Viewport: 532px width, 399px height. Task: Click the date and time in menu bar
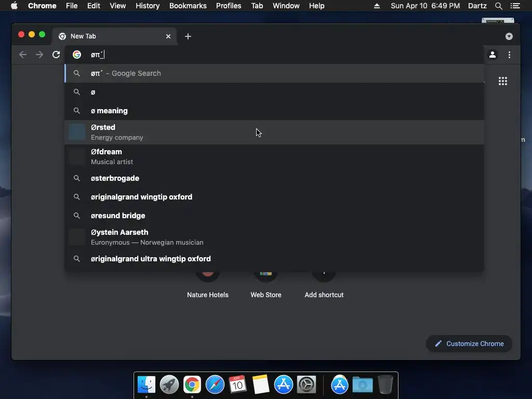pyautogui.click(x=425, y=6)
